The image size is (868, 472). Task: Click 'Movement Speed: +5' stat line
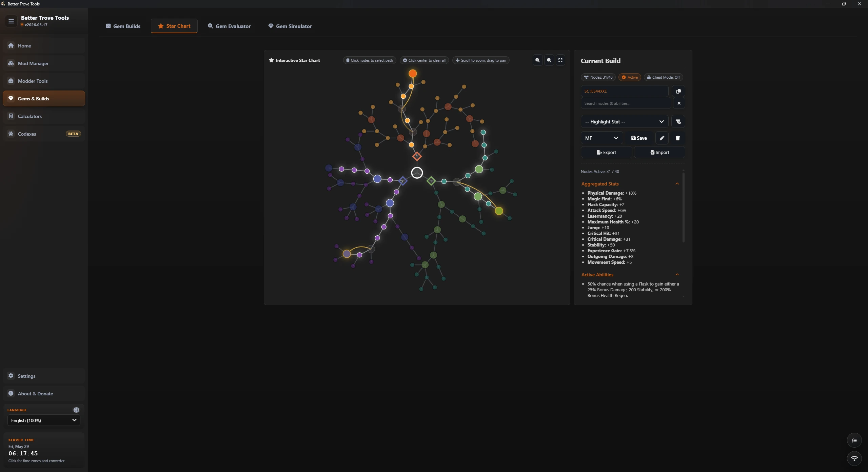coord(609,262)
